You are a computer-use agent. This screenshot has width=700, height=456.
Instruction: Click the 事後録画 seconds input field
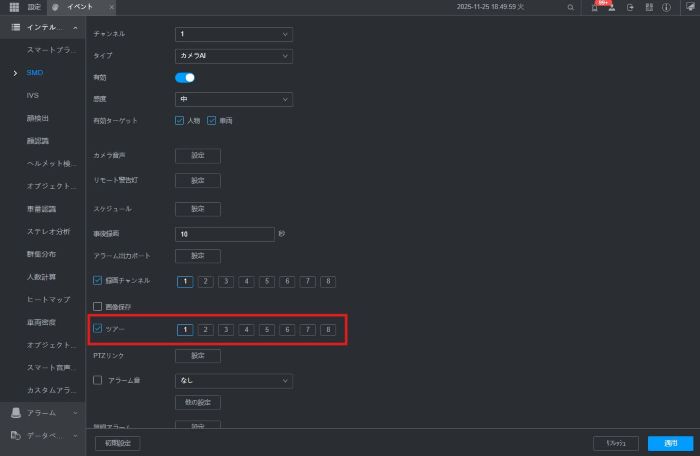(224, 234)
